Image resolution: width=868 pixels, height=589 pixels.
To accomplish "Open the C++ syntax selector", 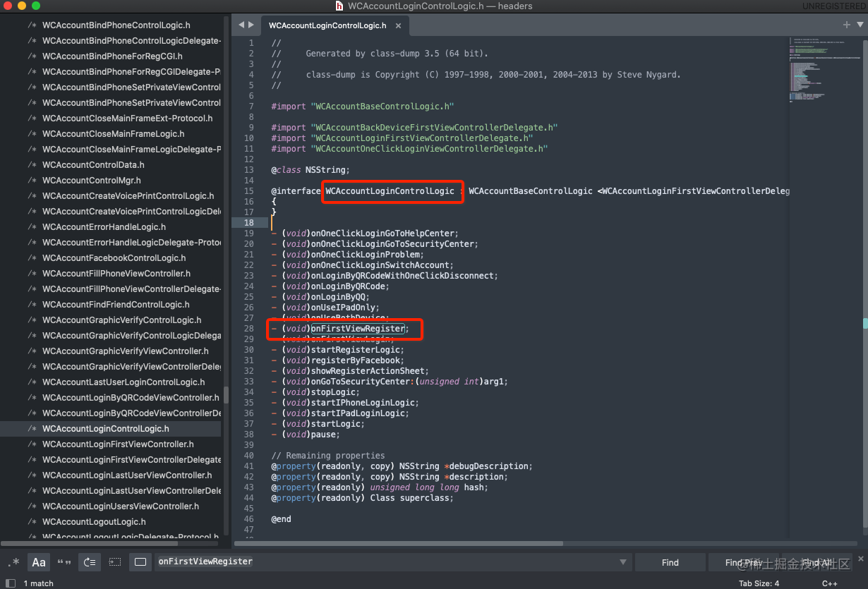I will point(830,583).
